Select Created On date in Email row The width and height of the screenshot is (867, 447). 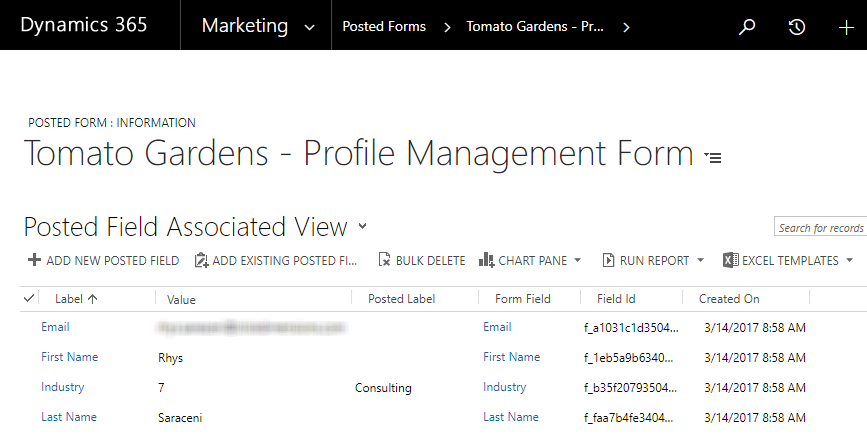755,328
